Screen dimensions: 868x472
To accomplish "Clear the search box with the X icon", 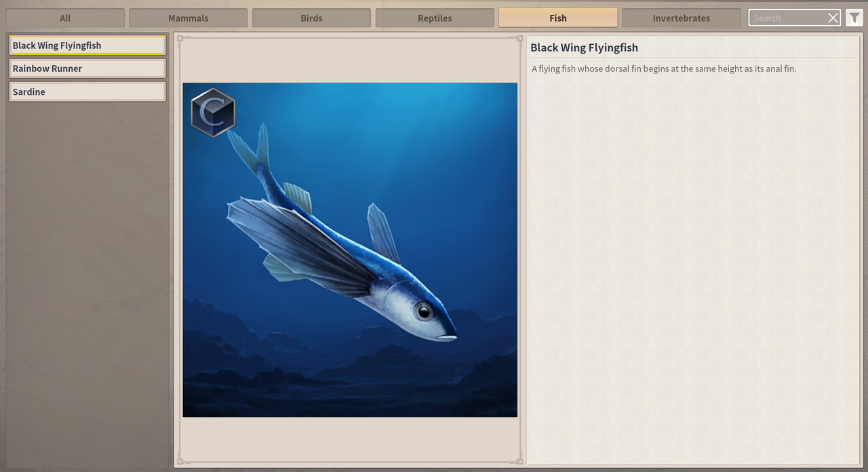I will pyautogui.click(x=833, y=18).
